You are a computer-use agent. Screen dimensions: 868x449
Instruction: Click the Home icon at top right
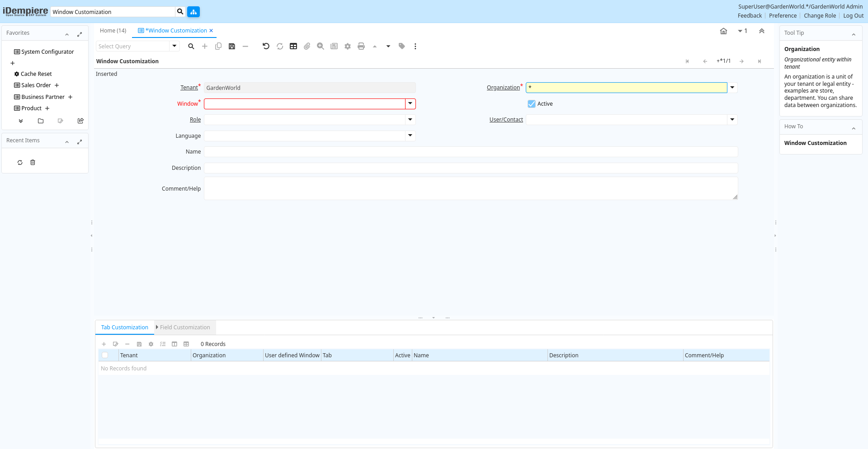pos(723,31)
